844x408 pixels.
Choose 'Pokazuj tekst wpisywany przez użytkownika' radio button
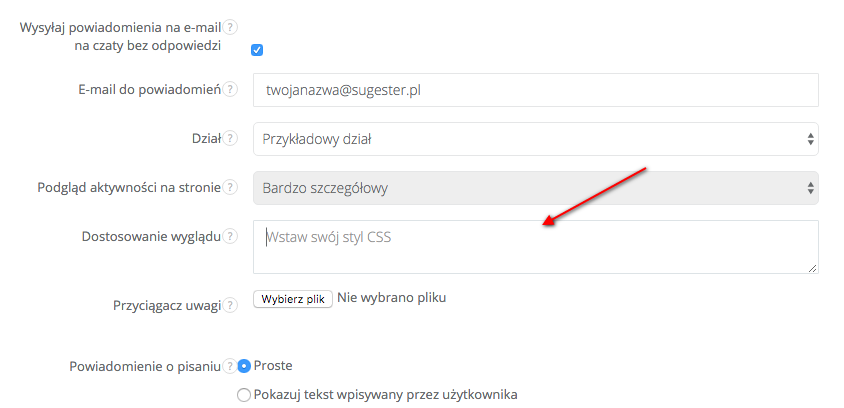click(x=244, y=395)
